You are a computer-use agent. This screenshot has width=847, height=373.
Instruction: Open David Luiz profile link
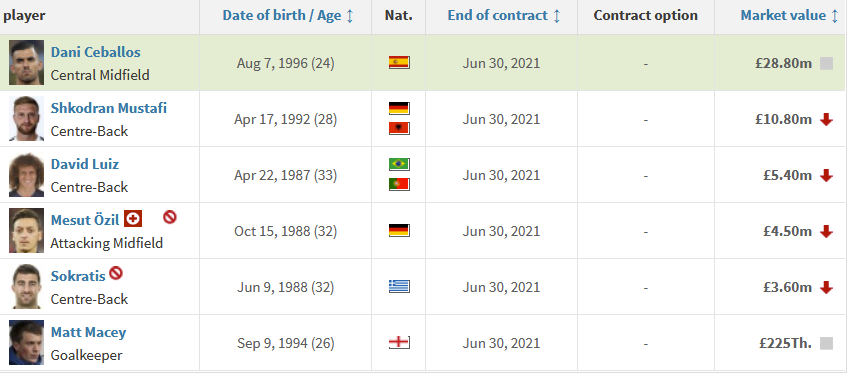(x=85, y=164)
